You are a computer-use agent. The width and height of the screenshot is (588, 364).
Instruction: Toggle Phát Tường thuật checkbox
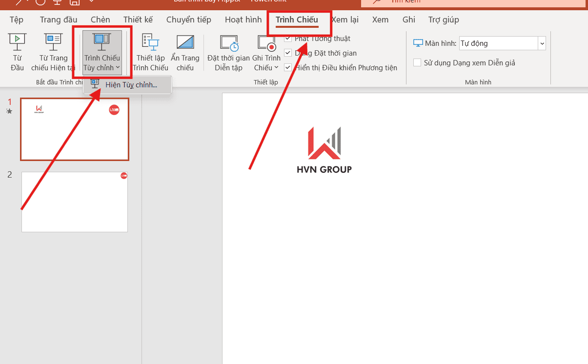(288, 39)
